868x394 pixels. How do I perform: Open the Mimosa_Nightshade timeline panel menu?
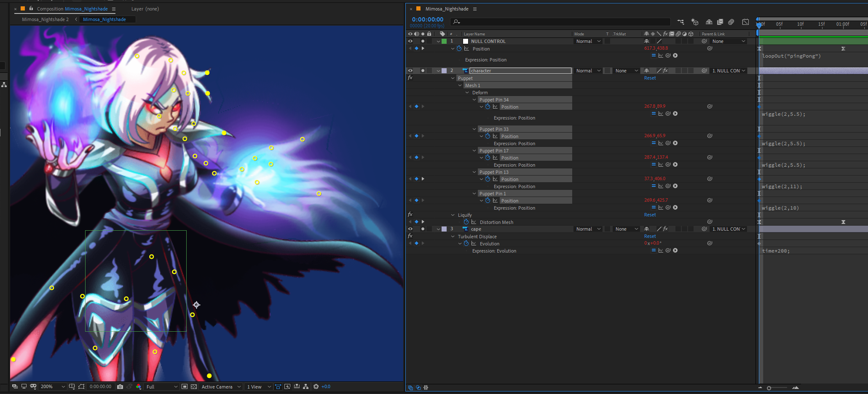pyautogui.click(x=475, y=9)
